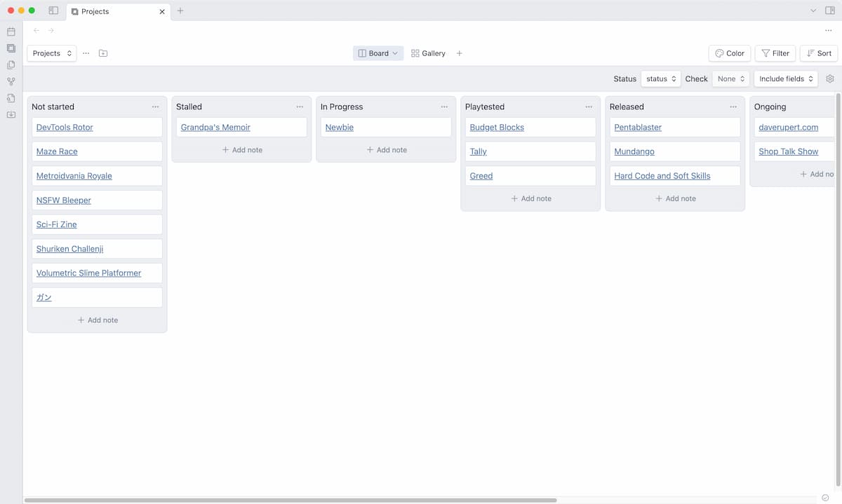
Task: Open board settings gear icon
Action: click(830, 79)
